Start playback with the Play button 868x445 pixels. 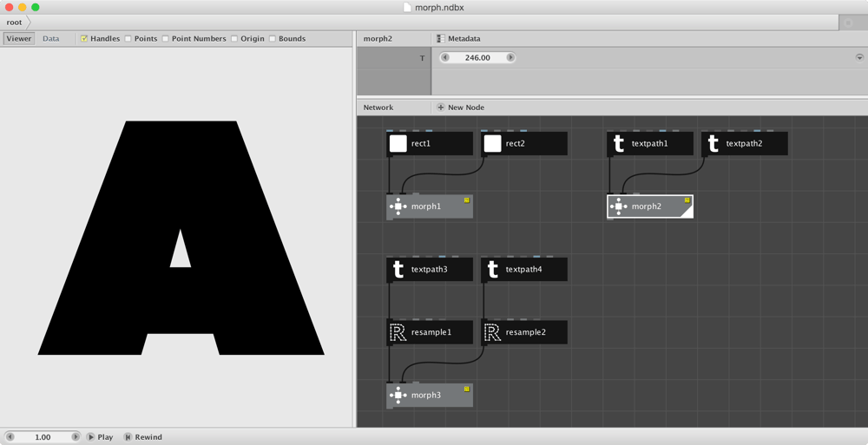(100, 437)
